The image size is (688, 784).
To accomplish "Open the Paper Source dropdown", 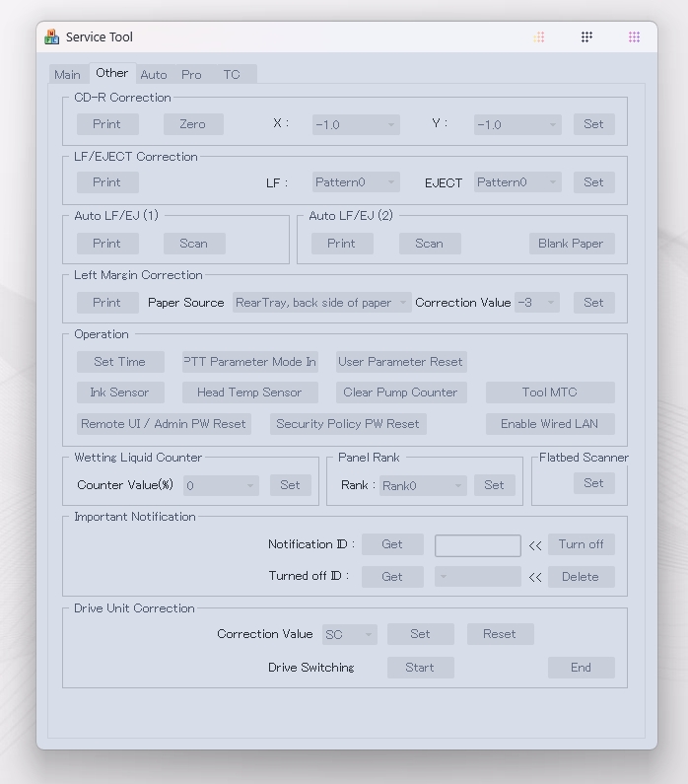I will (321, 303).
